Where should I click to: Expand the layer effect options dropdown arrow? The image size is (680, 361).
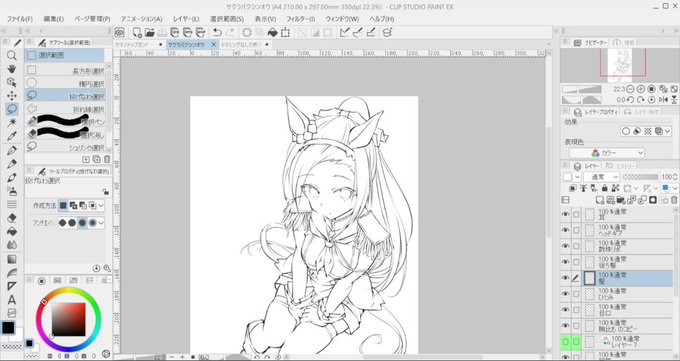[x=667, y=131]
